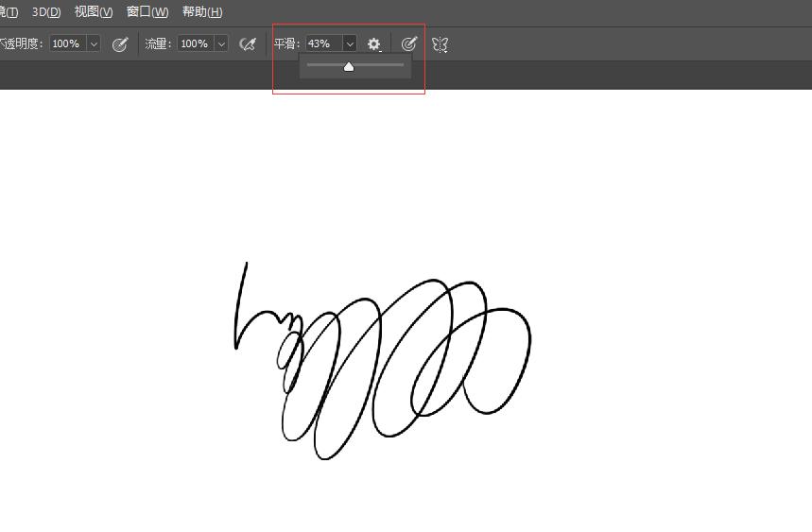Open the 3D(D) menu
This screenshot has width=812, height=532.
click(x=46, y=11)
